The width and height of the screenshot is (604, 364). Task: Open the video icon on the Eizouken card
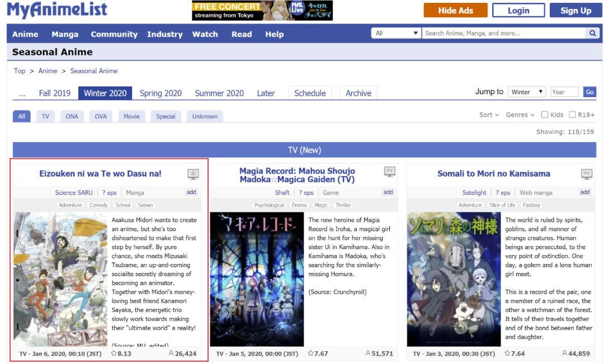tap(193, 174)
